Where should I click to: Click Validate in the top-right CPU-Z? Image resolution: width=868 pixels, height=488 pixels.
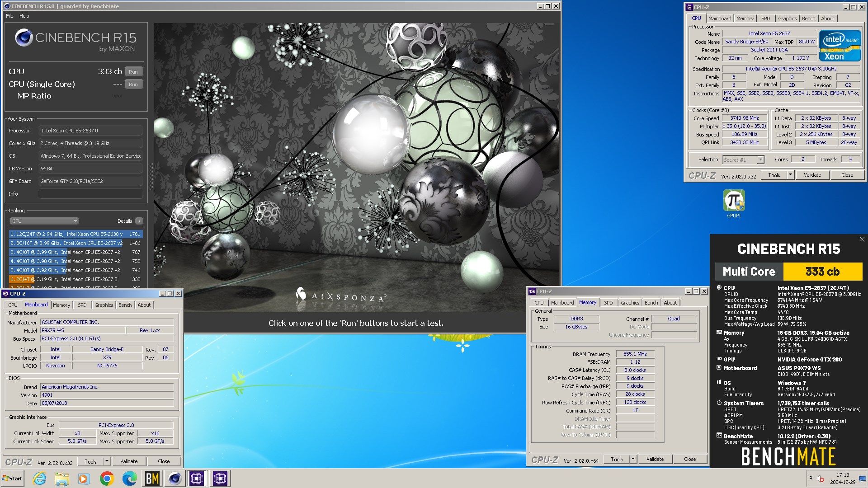coord(812,175)
